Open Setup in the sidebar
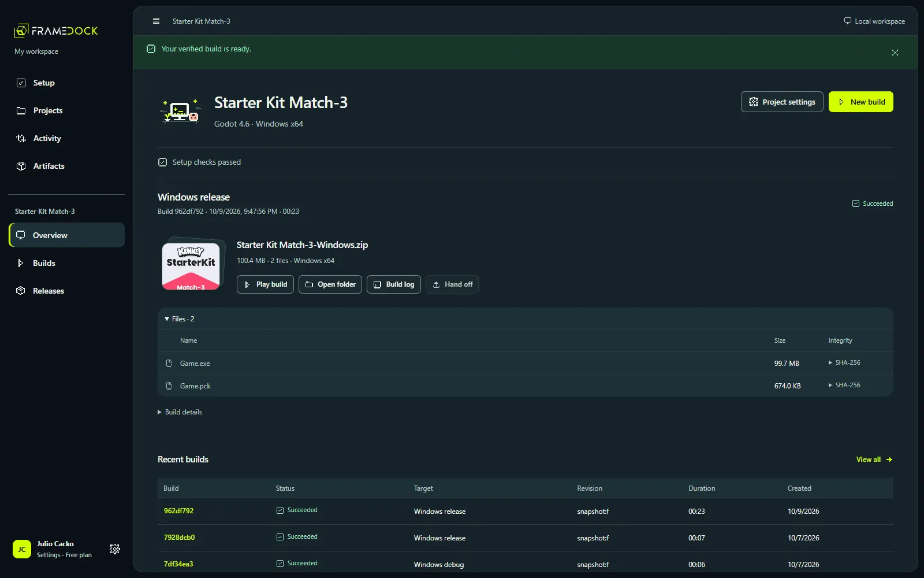 [x=66, y=83]
